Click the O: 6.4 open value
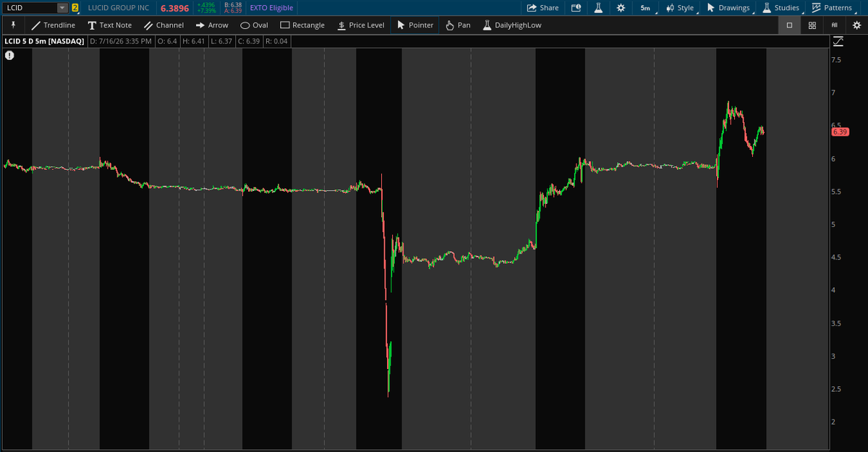Screen dimensions: 868x452 [167, 41]
